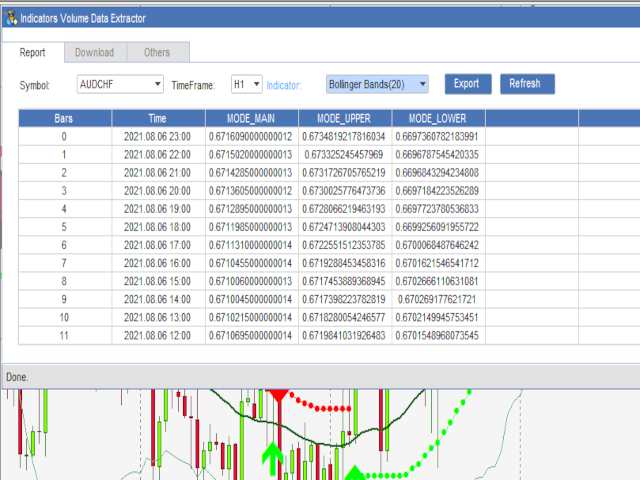Click MODE_UPPER value 0.6724713908044303
640x480 pixels.
pyautogui.click(x=344, y=227)
